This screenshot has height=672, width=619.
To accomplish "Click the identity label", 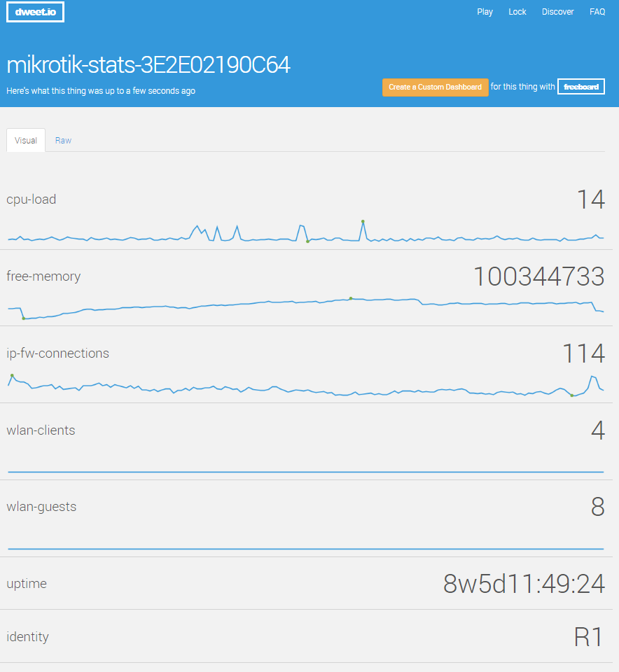I will (x=27, y=636).
